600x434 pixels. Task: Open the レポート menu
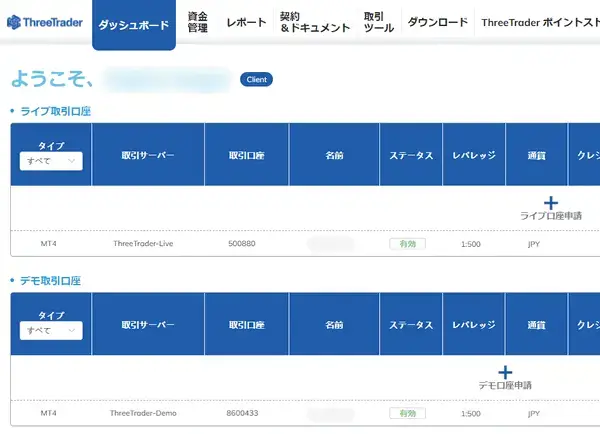pyautogui.click(x=246, y=22)
